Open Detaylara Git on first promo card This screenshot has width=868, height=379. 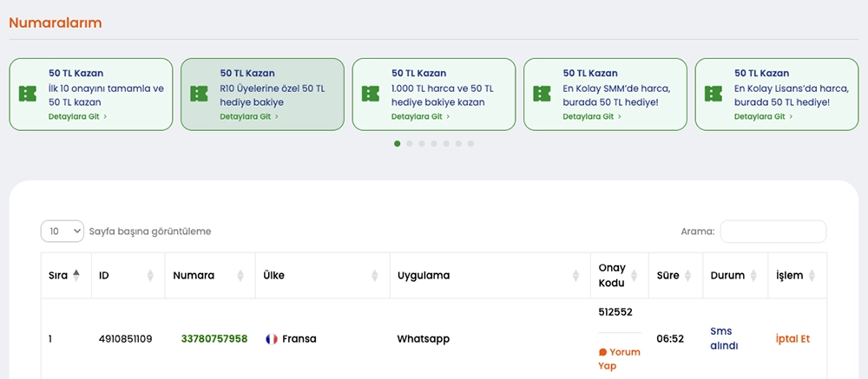click(x=77, y=116)
